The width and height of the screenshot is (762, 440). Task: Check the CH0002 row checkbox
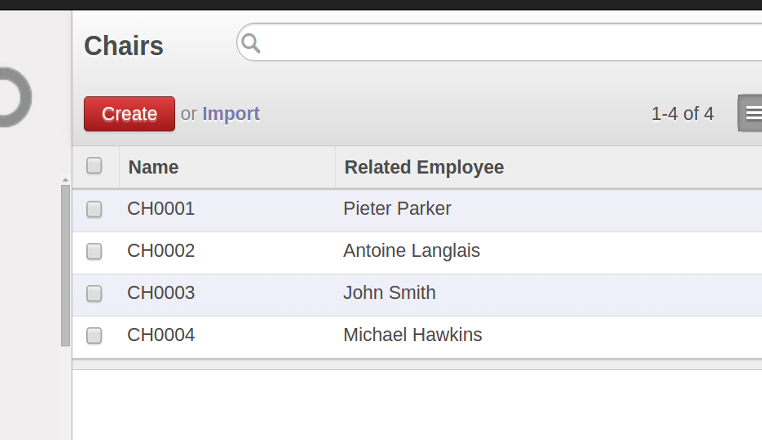click(94, 251)
